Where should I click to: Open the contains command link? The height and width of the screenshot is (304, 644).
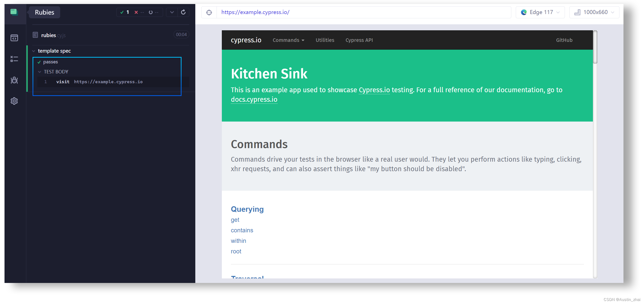[242, 230]
